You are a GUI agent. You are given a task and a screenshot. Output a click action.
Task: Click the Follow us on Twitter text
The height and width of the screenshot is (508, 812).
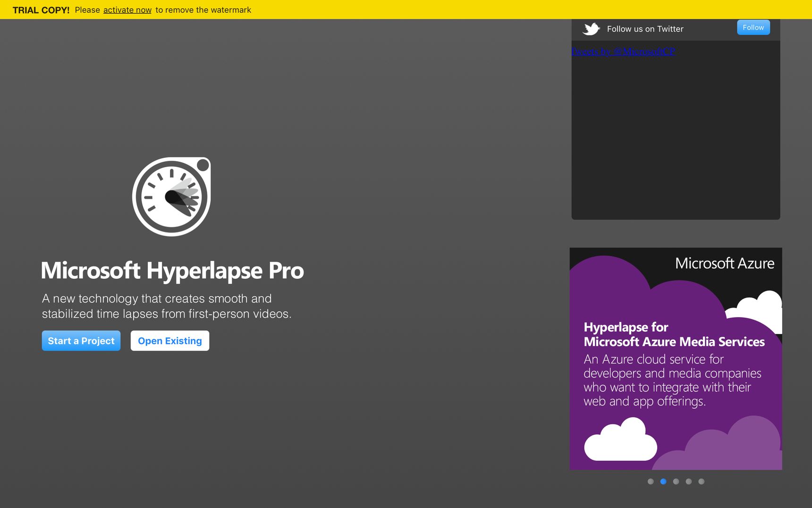(x=645, y=29)
